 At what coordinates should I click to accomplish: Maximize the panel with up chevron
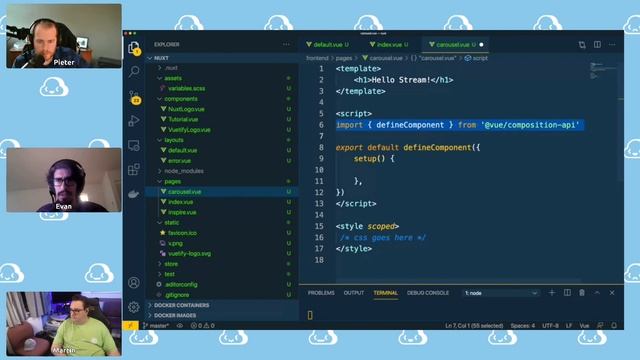click(597, 293)
